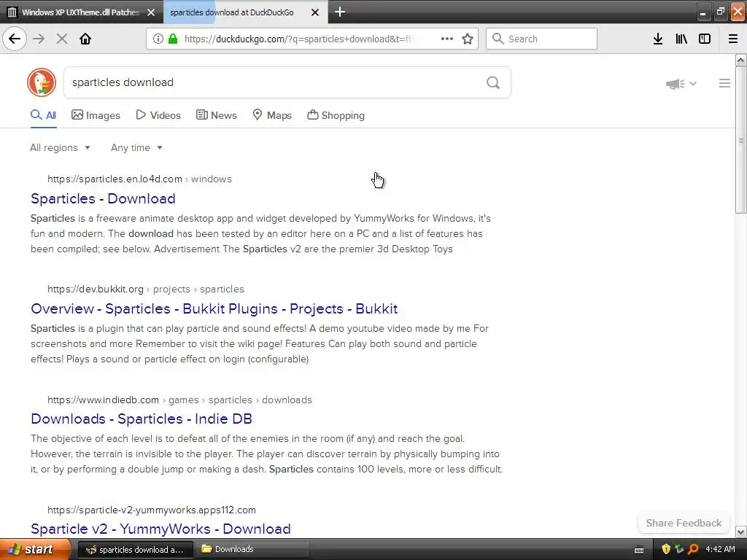The height and width of the screenshot is (560, 747).
Task: Open Sparticle v2 - YummyWorks - Download
Action: (x=160, y=529)
